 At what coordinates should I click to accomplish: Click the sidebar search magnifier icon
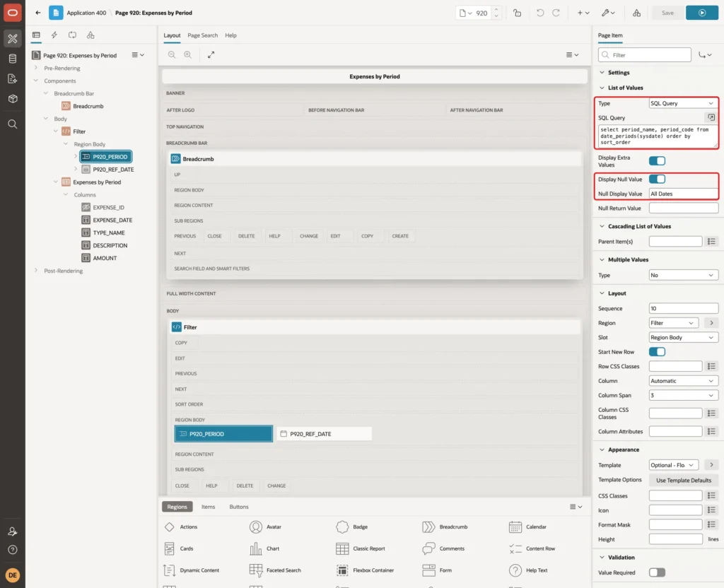pyautogui.click(x=13, y=124)
